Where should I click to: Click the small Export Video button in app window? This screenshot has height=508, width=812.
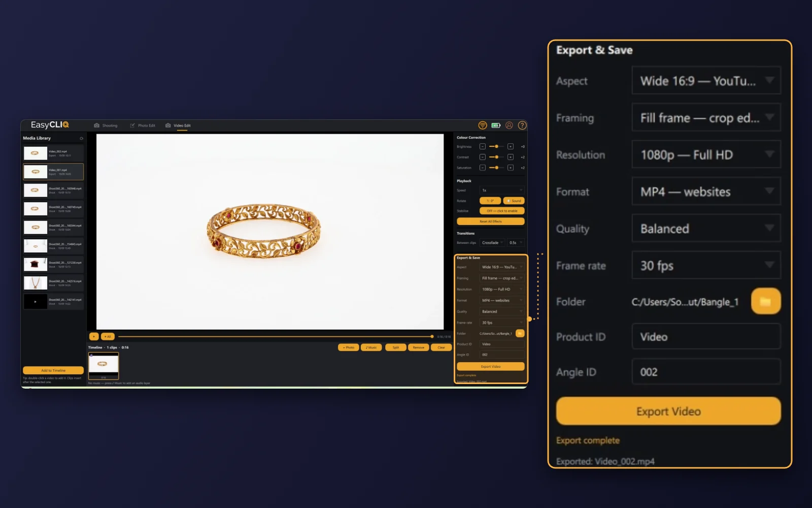[491, 366]
